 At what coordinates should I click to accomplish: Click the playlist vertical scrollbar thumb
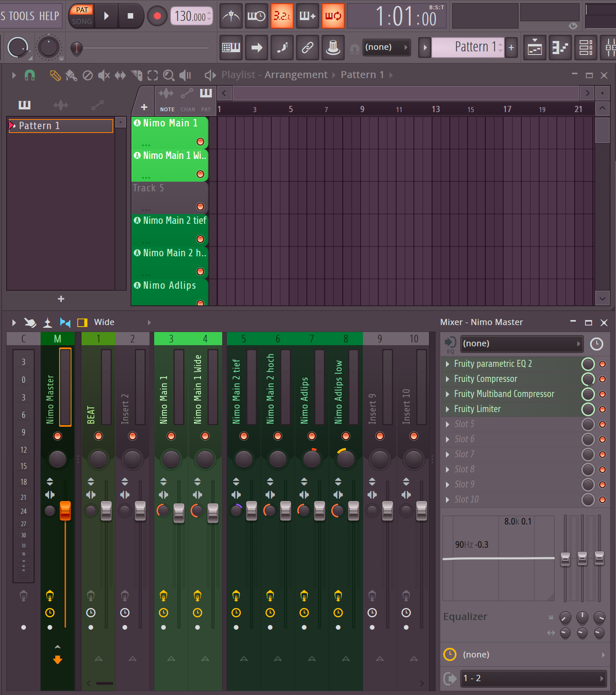click(602, 131)
